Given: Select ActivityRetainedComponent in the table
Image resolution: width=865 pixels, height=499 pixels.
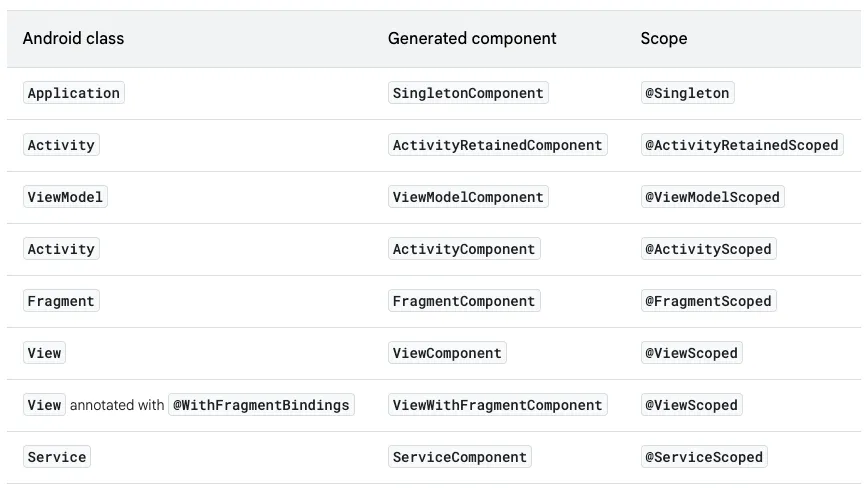Looking at the screenshot, I should [497, 145].
